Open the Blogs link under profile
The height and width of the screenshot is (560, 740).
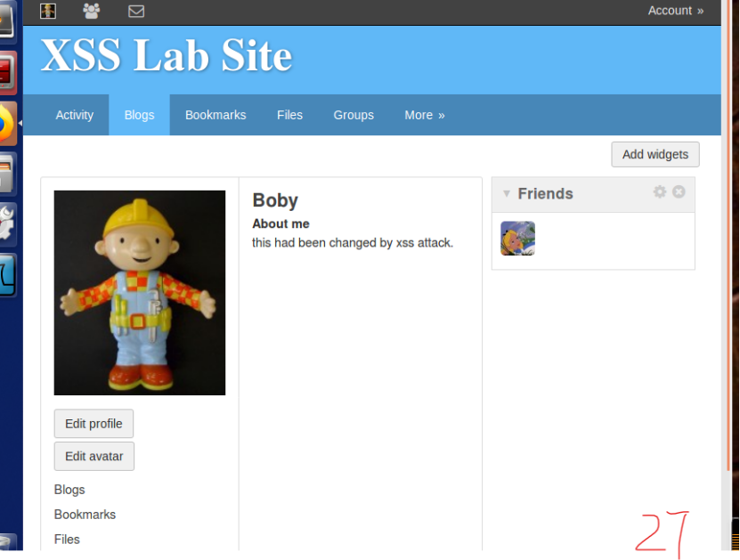[x=69, y=490]
